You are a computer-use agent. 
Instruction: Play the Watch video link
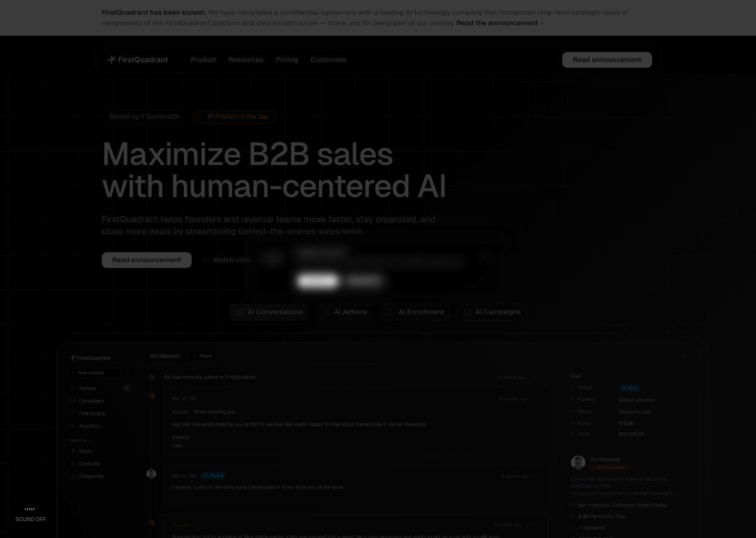pyautogui.click(x=226, y=260)
